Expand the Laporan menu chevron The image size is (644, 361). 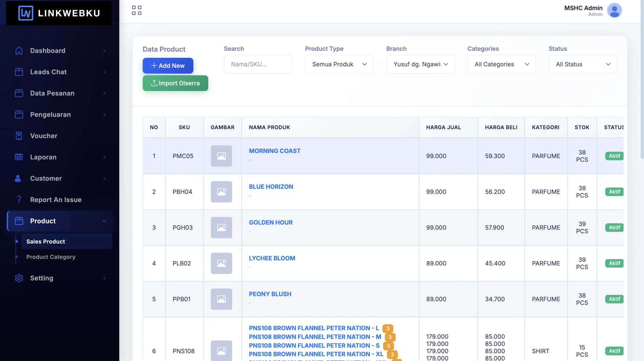pos(104,157)
